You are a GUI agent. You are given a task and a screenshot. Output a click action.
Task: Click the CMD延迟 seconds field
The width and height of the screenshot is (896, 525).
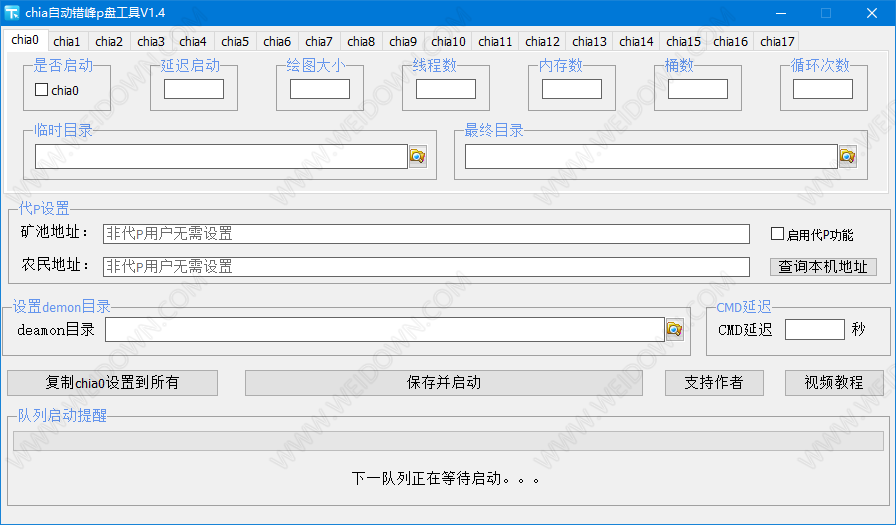pyautogui.click(x=815, y=330)
